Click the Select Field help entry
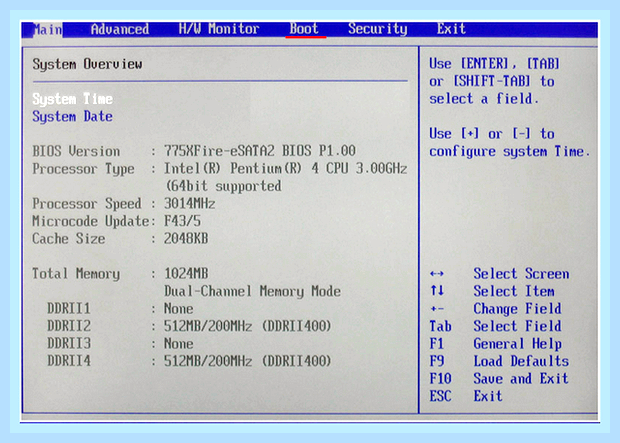Screen dimensions: 620x443 pyautogui.click(x=518, y=326)
